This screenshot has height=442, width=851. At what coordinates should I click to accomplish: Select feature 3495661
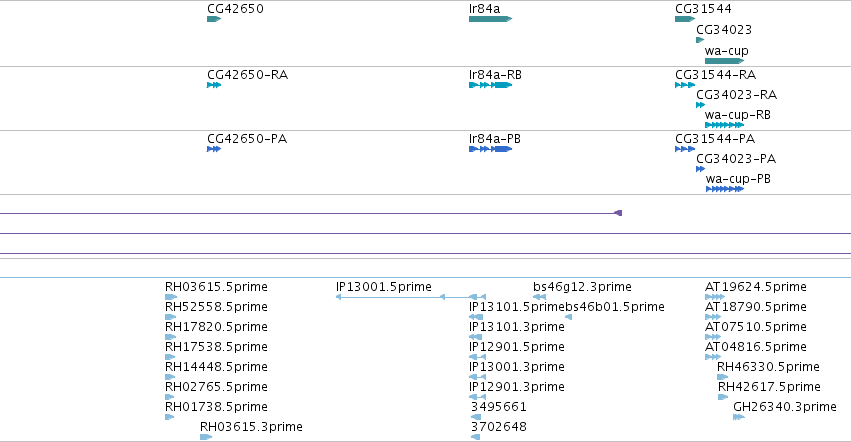coord(498,407)
